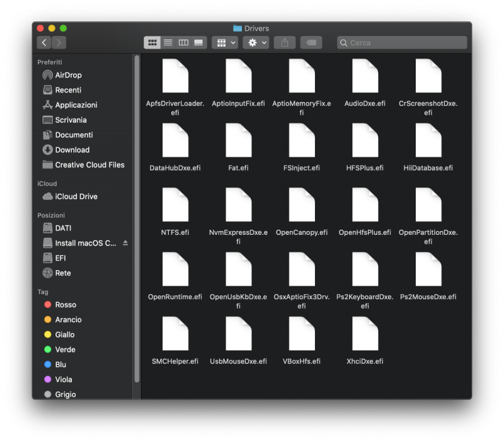This screenshot has height=442, width=504.
Task: Focus the Cerca search field
Action: (402, 42)
